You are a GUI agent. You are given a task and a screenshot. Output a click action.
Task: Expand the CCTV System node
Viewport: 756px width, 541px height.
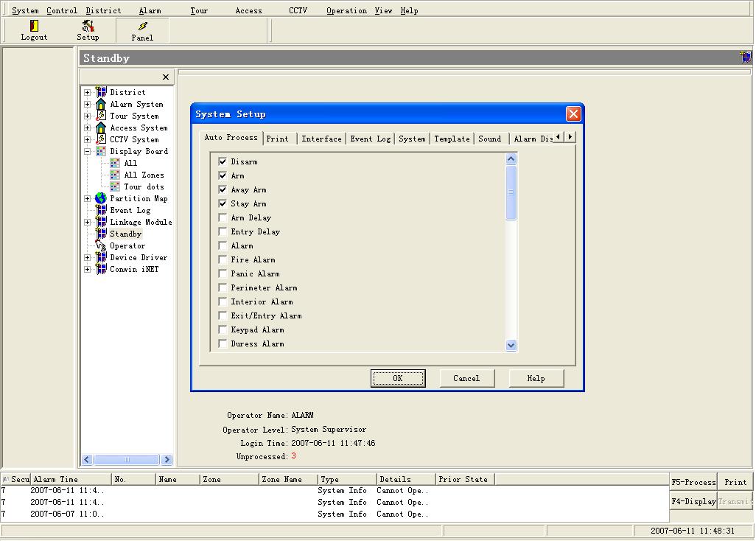[87, 139]
